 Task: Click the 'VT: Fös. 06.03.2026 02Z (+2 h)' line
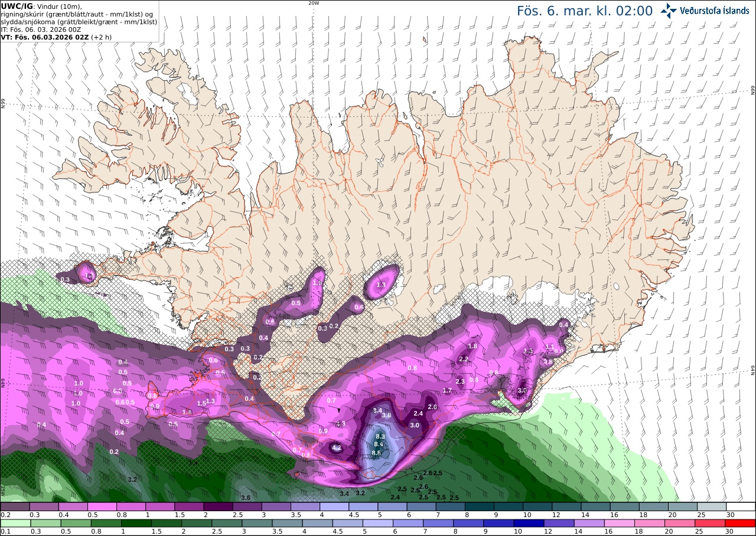coord(56,37)
